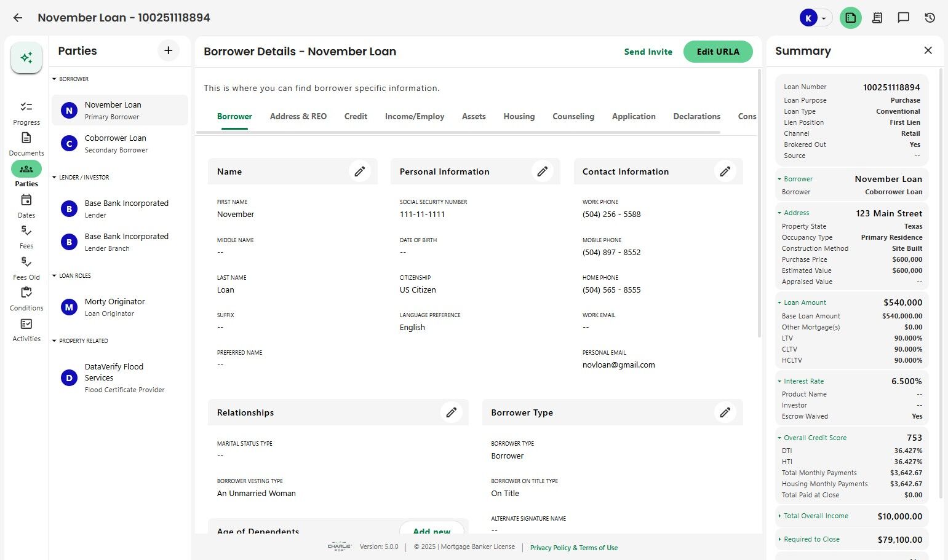The height and width of the screenshot is (560, 948).
Task: Switch to the Address & REO tab
Action: click(x=298, y=116)
